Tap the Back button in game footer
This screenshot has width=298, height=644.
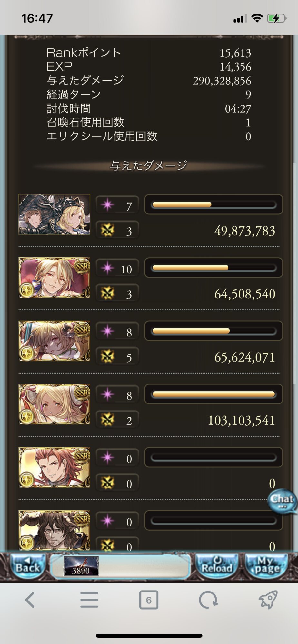[28, 566]
